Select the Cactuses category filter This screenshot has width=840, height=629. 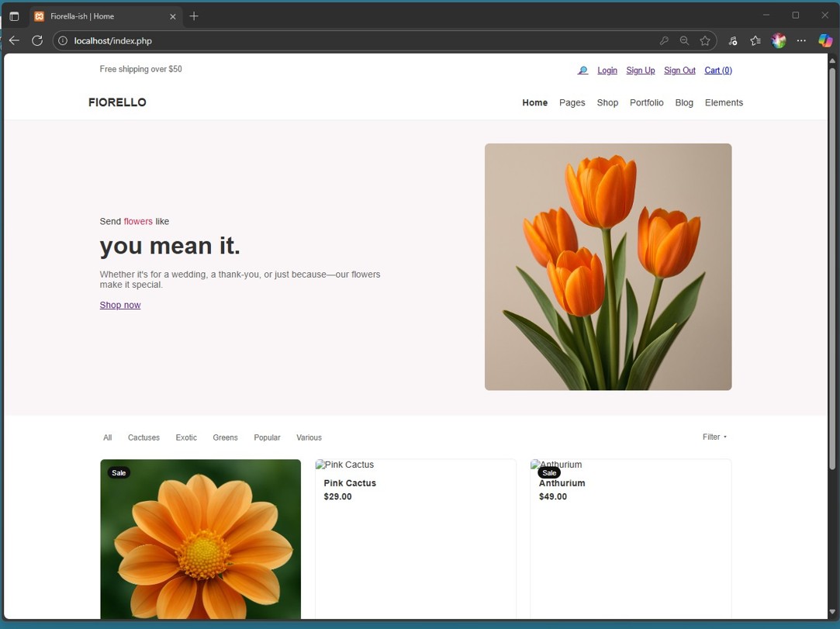(x=143, y=438)
